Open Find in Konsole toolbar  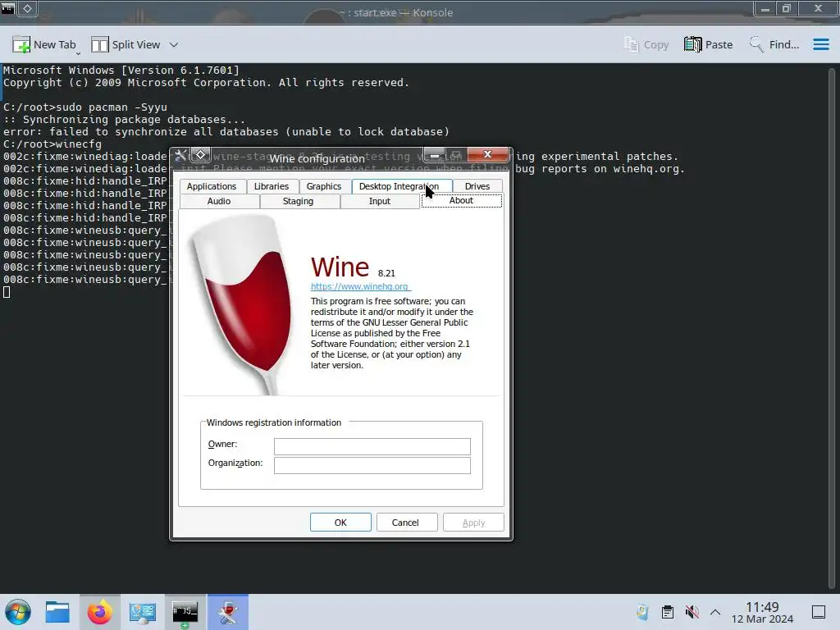coord(774,44)
